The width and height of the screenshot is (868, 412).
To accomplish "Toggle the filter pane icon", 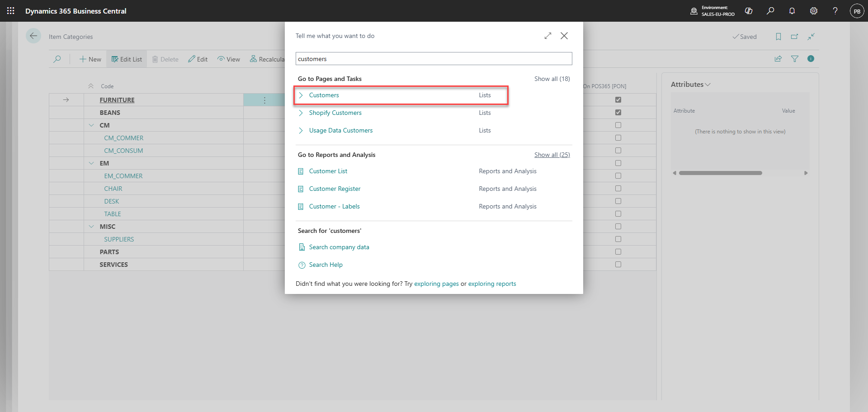I will [794, 59].
